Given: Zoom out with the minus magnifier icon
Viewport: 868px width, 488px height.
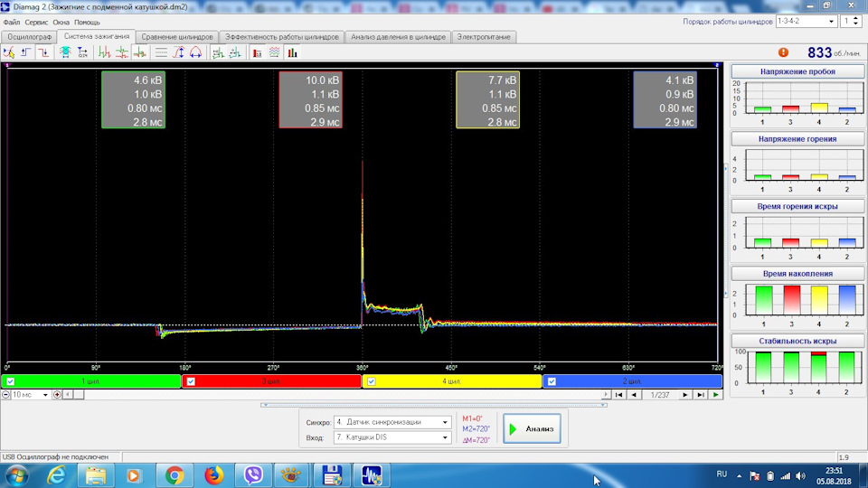Looking at the screenshot, I should tap(5, 395).
